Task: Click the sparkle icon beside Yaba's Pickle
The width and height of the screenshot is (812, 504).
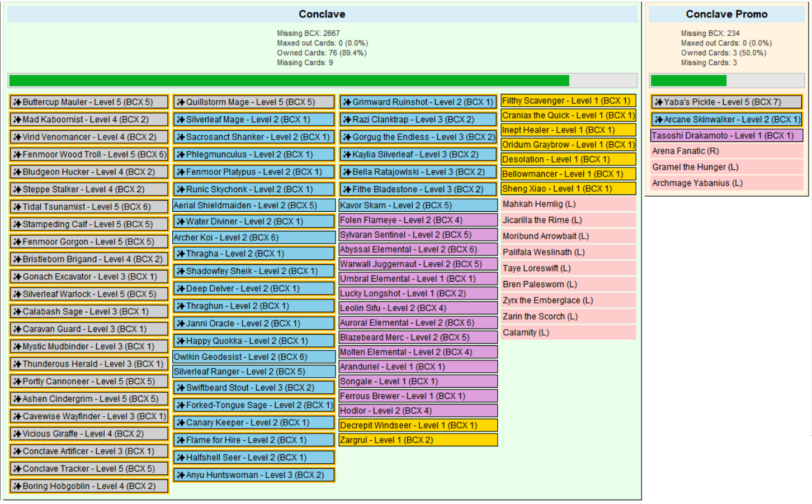Action: coord(659,102)
